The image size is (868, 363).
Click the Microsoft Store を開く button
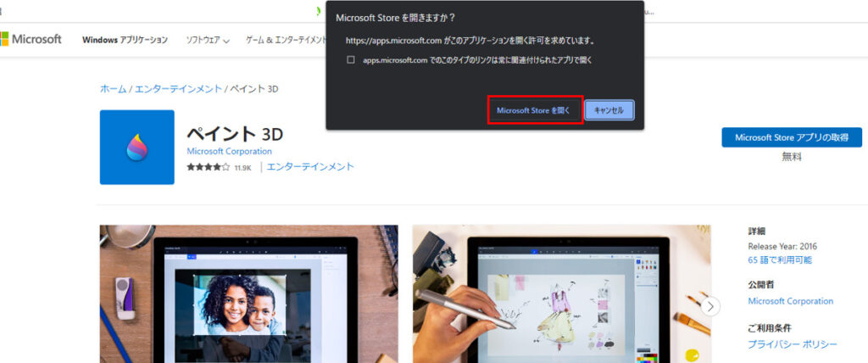[536, 110]
